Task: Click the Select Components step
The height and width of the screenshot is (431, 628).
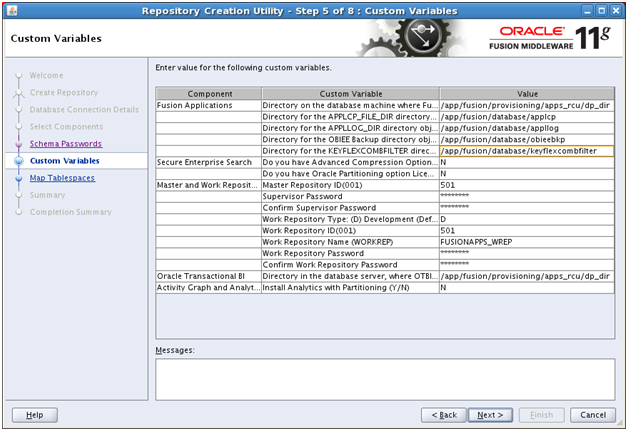Action: [66, 127]
